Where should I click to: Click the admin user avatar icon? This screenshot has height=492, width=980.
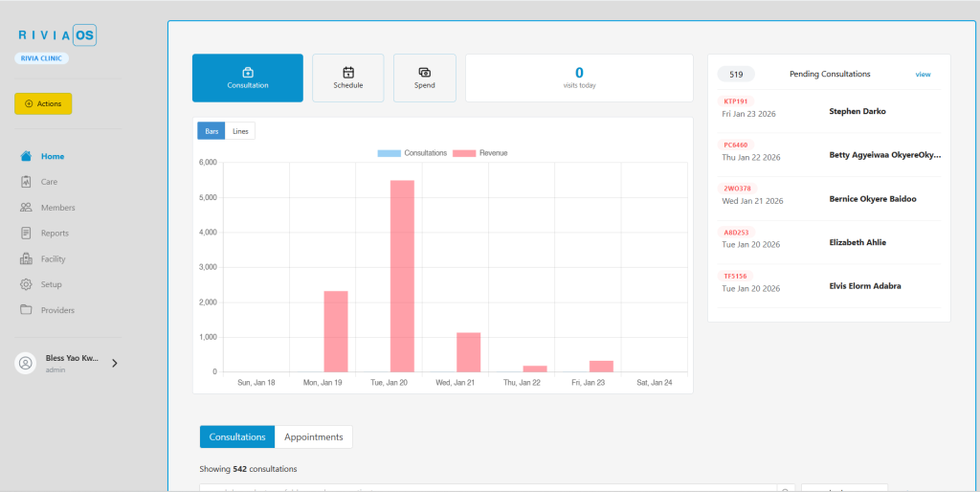(x=26, y=363)
